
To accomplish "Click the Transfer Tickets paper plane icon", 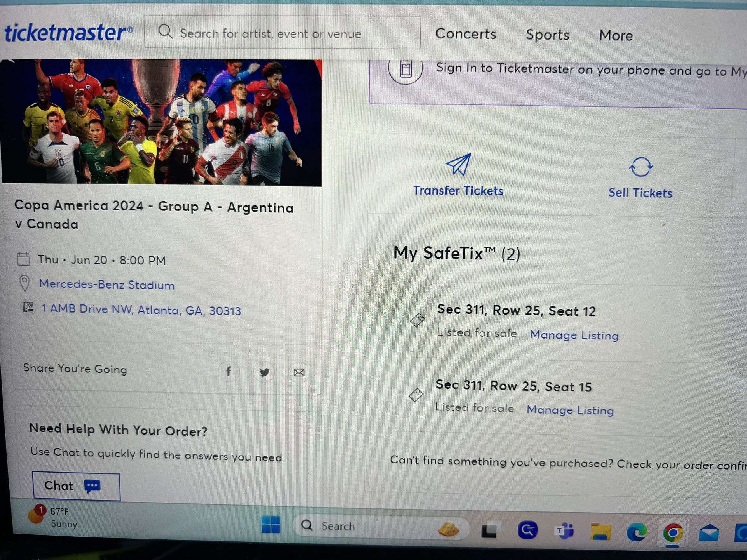I will click(458, 164).
